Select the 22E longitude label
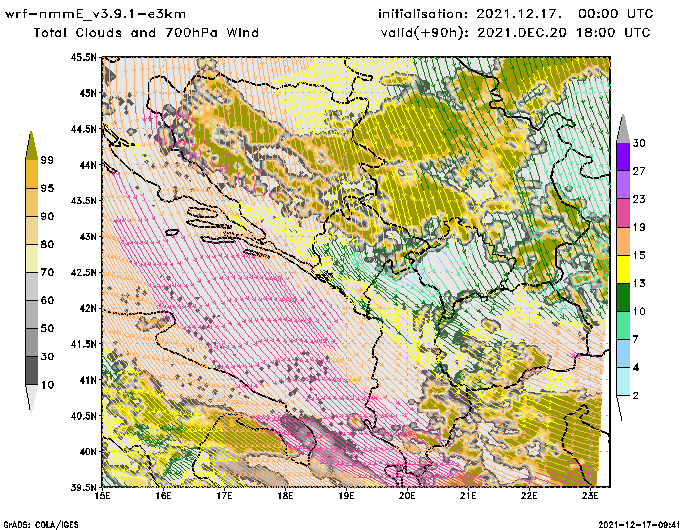Viewport: 700px width, 530px height. pos(529,496)
